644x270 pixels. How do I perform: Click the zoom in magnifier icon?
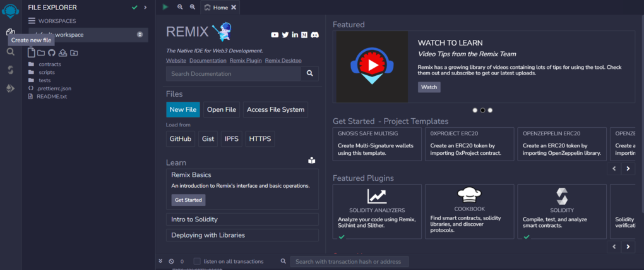192,7
